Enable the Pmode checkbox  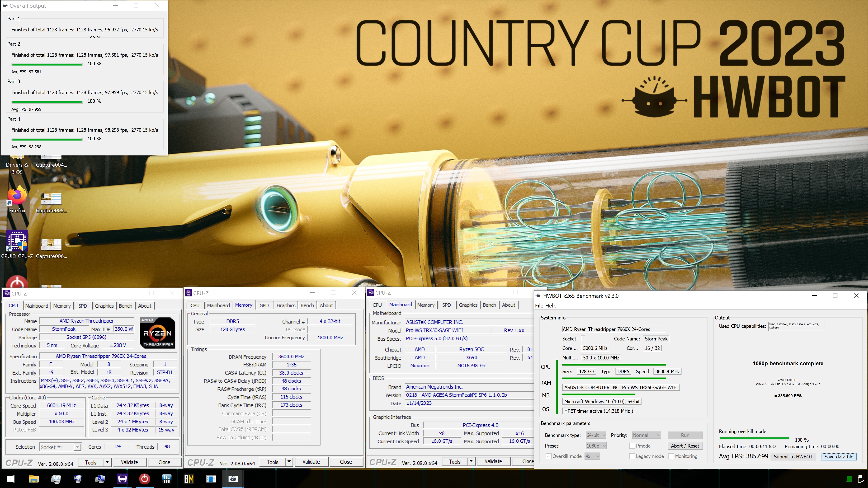click(632, 446)
